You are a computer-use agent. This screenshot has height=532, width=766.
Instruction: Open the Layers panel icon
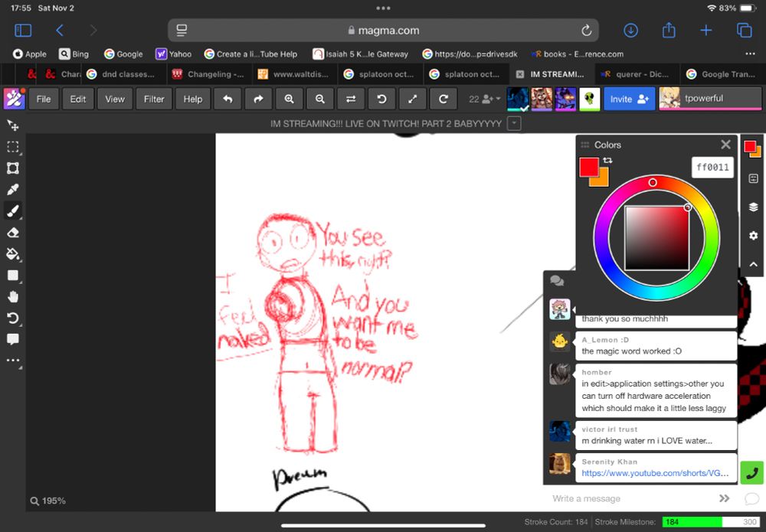[753, 207]
